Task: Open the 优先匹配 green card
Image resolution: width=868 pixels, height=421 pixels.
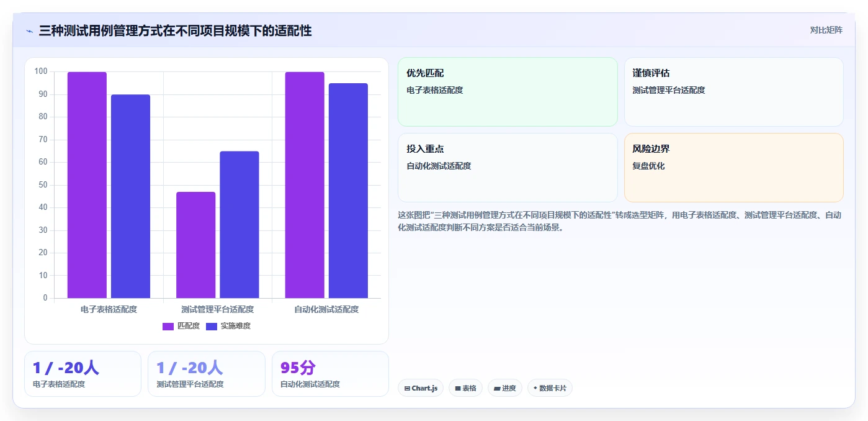Action: pos(508,92)
